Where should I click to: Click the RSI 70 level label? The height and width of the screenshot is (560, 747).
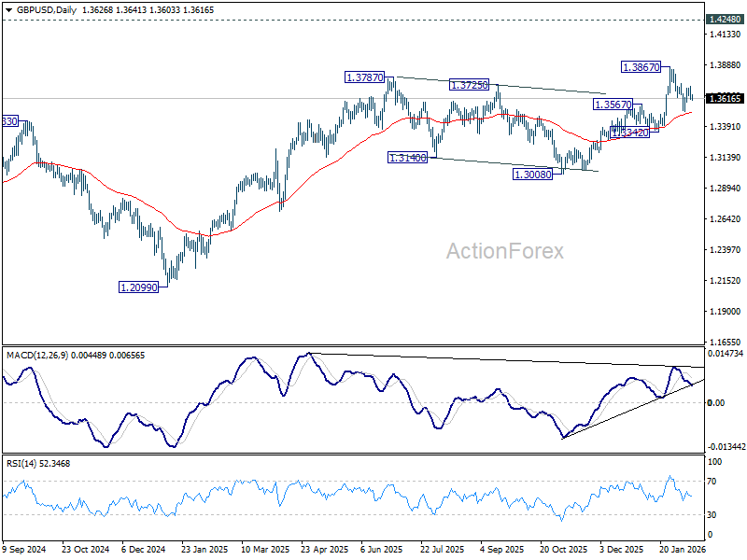click(x=712, y=482)
